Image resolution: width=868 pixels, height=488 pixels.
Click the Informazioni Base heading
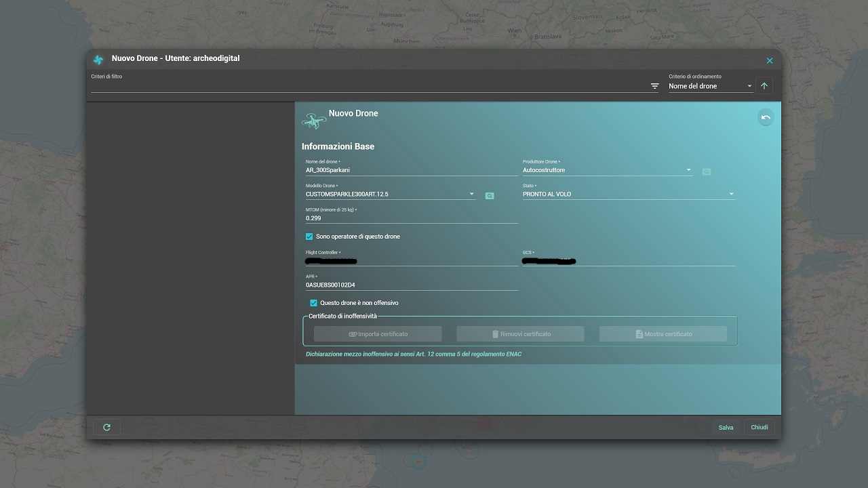point(338,146)
